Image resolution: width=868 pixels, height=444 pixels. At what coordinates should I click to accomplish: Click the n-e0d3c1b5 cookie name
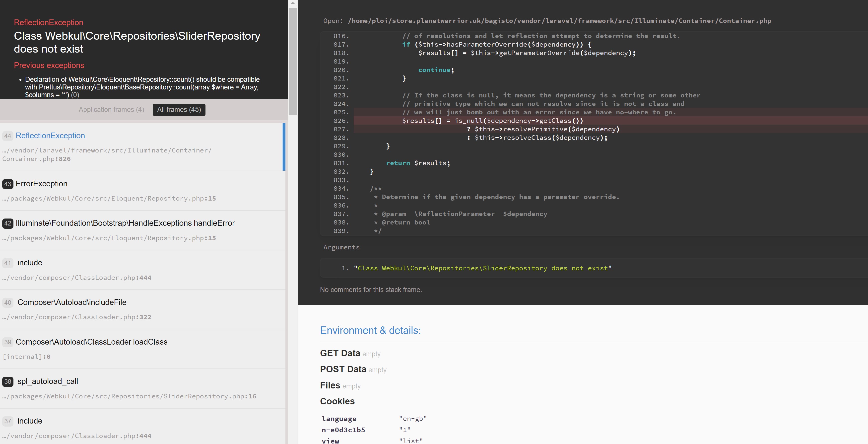pos(343,430)
